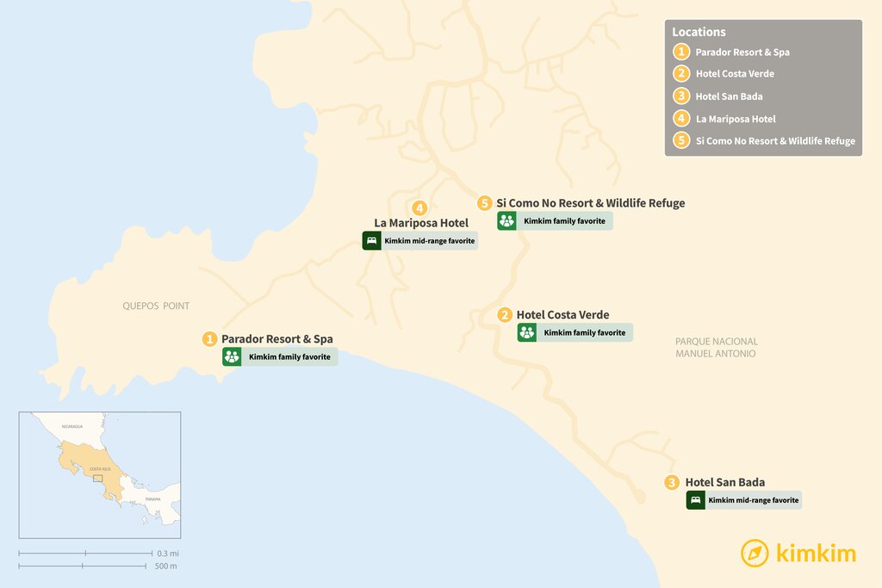
Task: Click the Parque Nacional Manuel Antonio label
Action: (x=716, y=348)
